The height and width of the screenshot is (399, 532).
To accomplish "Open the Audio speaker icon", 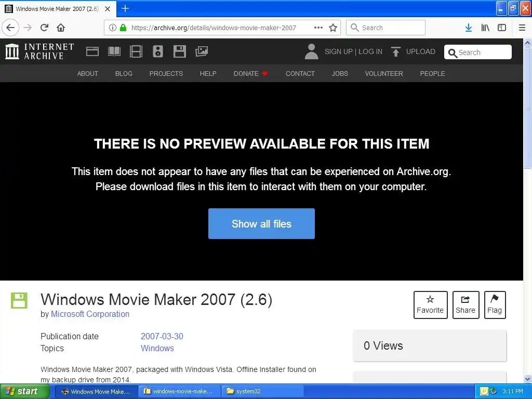I will tap(158, 51).
